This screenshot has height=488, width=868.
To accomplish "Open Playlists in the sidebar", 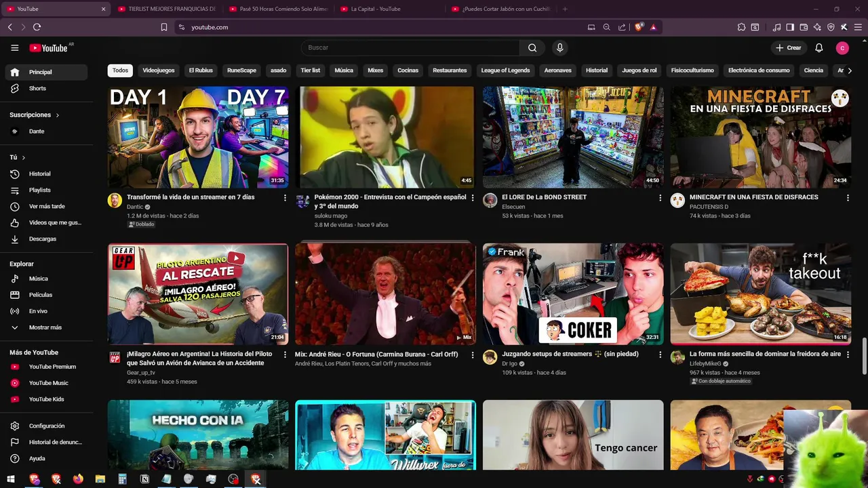I will point(46,190).
